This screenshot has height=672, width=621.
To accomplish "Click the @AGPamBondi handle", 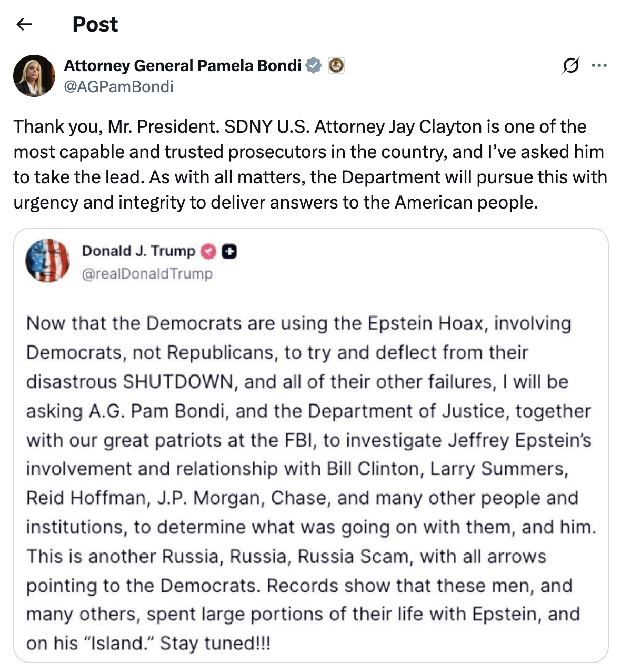I will 118,86.
